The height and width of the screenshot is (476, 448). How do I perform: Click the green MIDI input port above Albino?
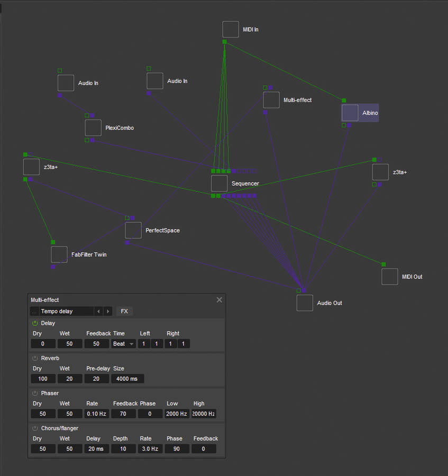(x=344, y=100)
